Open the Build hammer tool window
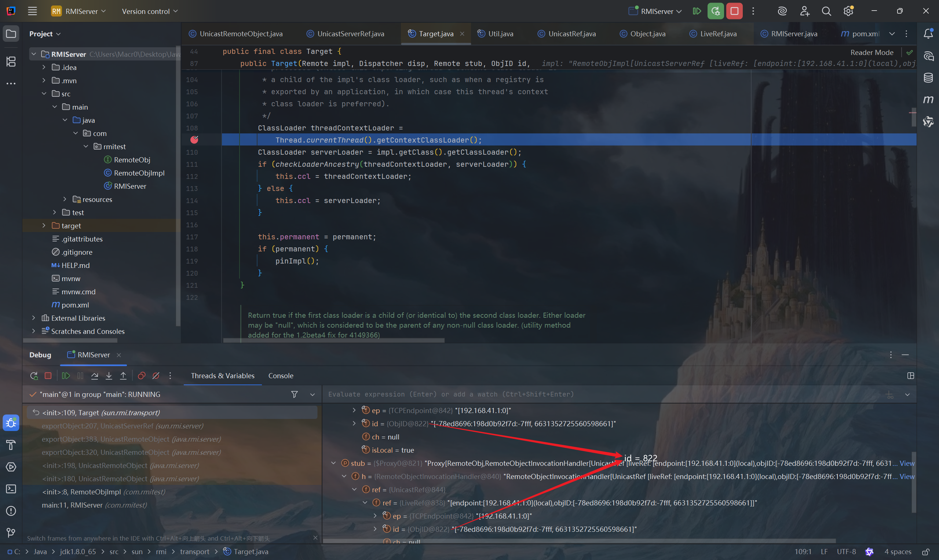Viewport: 939px width, 560px height. pyautogui.click(x=11, y=445)
